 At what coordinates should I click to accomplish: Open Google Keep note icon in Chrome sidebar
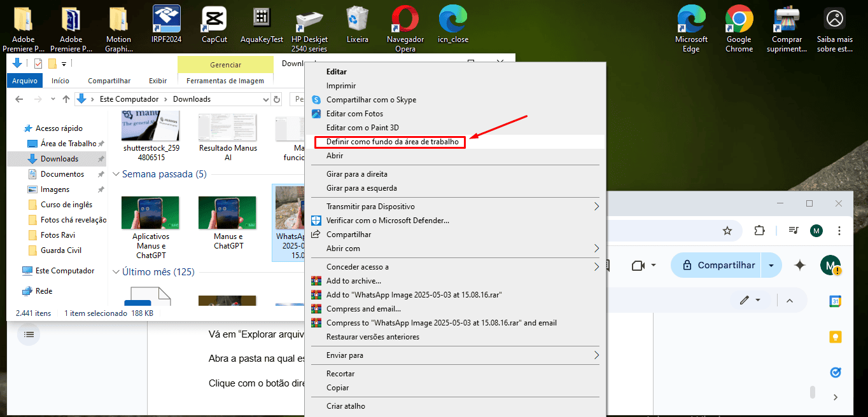[x=835, y=338]
